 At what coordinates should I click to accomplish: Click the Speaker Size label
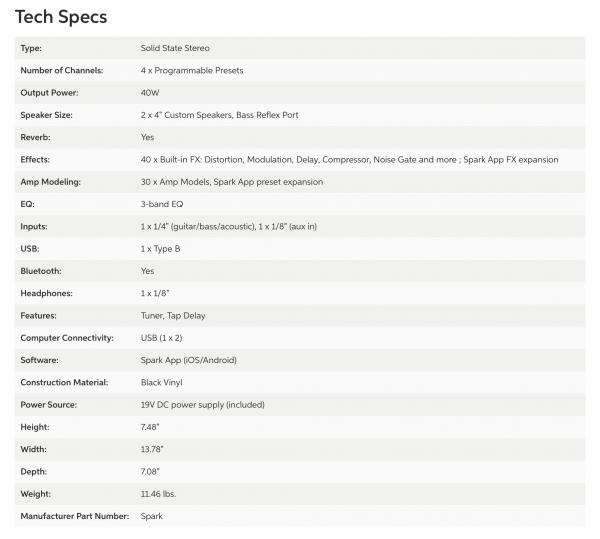(x=46, y=115)
